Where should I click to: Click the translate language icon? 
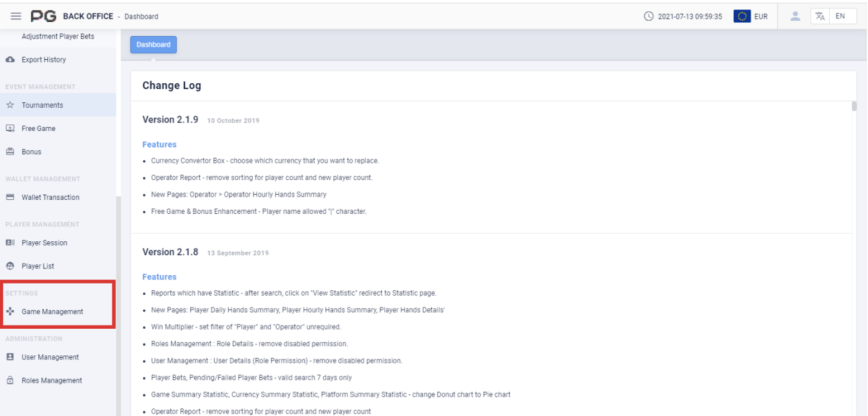pyautogui.click(x=820, y=16)
